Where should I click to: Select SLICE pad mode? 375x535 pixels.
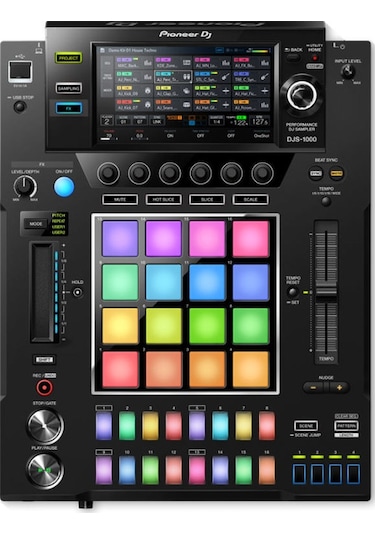click(207, 199)
